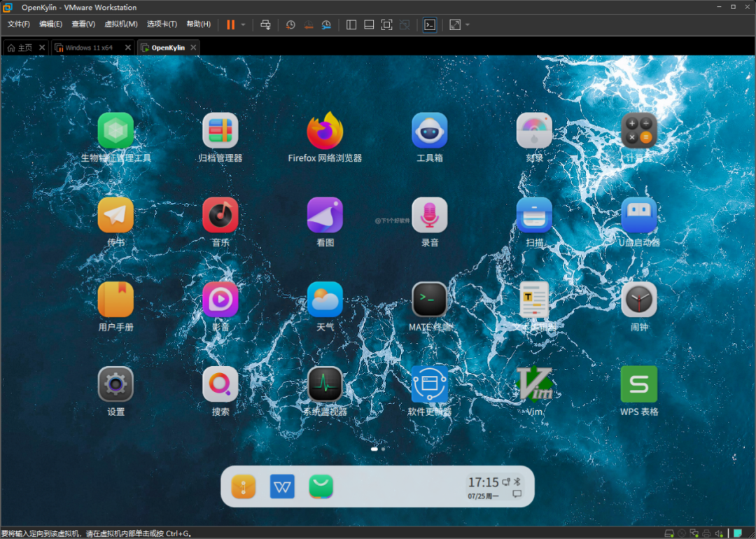Expand the dropdown arrow beside the pause button
756x539 pixels.
click(244, 24)
